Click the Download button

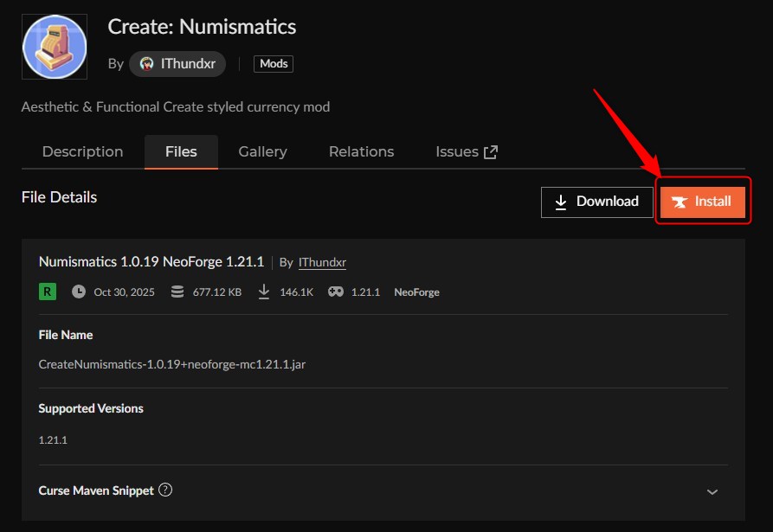pos(596,202)
